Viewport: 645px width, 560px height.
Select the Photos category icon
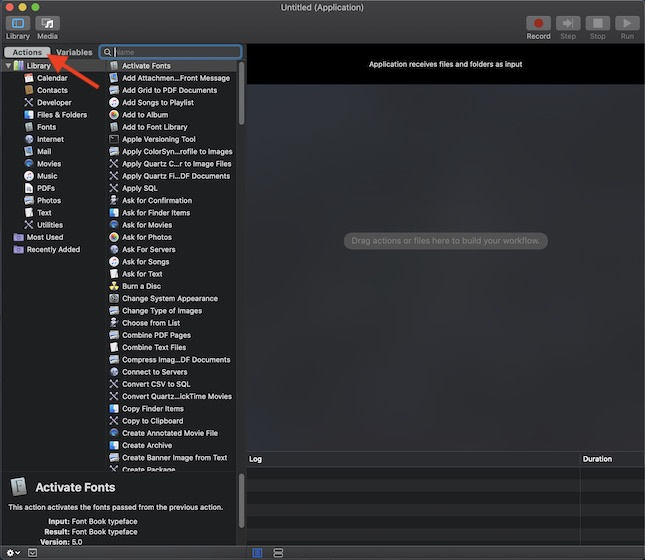28,200
